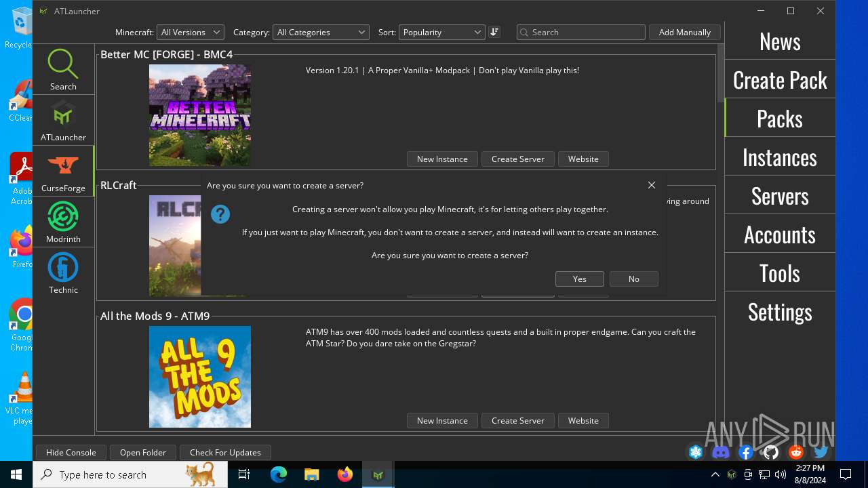Image resolution: width=868 pixels, height=488 pixels.
Task: Decline server creation with No
Action: pyautogui.click(x=633, y=279)
